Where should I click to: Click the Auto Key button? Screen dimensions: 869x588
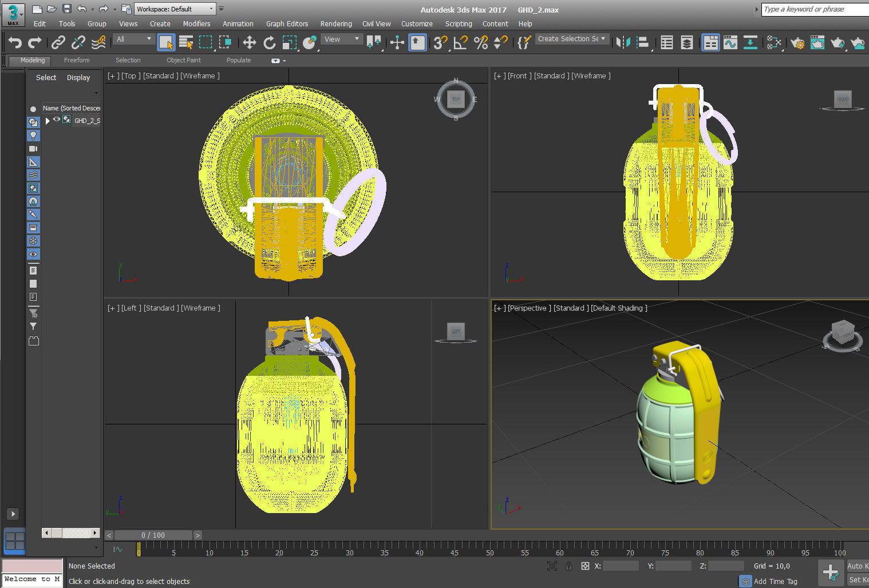[858, 566]
